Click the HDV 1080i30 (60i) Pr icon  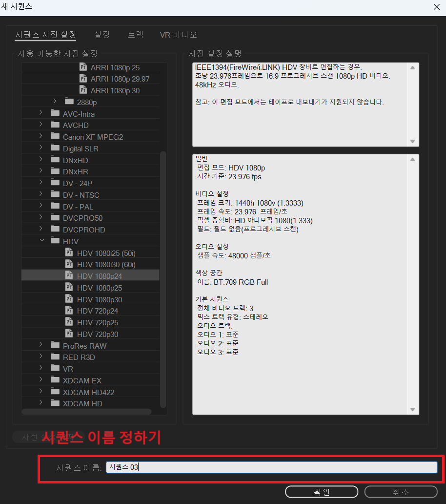(x=70, y=264)
